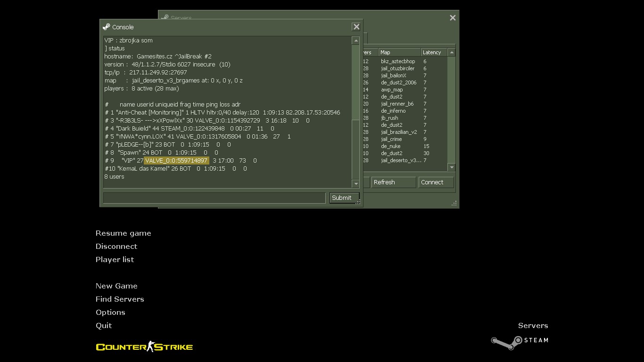
Task: Select the jail_otuzbirciler server row
Action: point(404,68)
